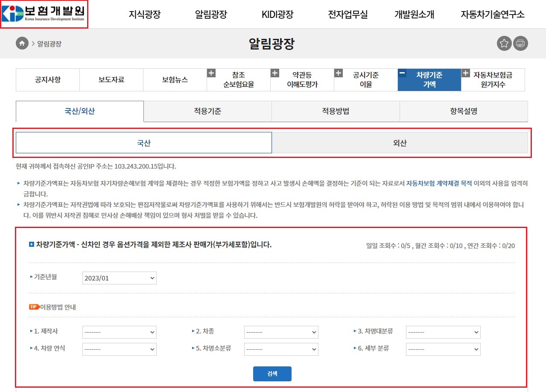Open the 차종 dropdown

coord(281,332)
